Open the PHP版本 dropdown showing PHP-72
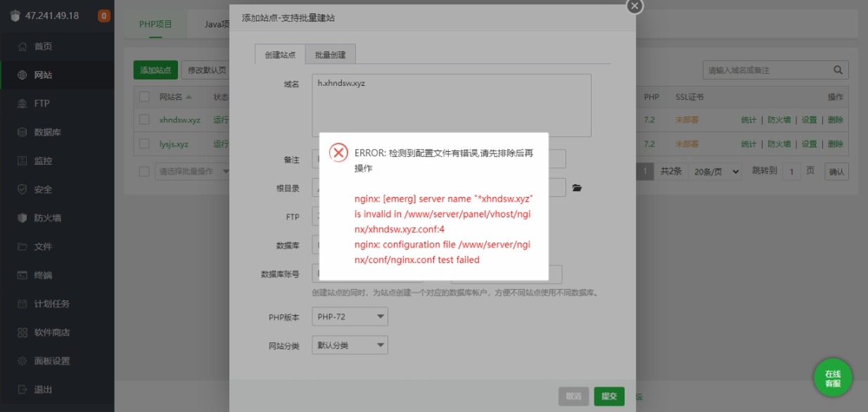 point(350,317)
